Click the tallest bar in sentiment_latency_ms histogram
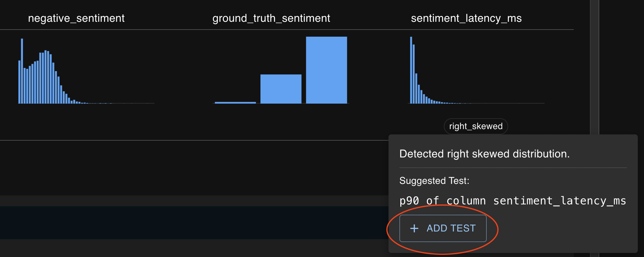This screenshot has height=257, width=644. pos(411,70)
